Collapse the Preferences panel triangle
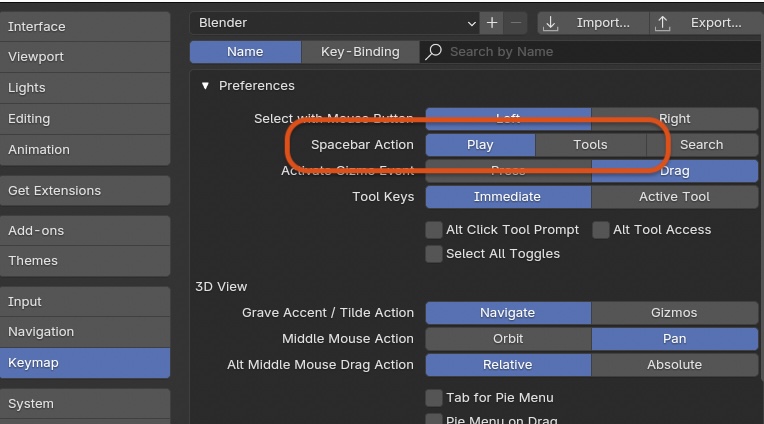The height and width of the screenshot is (424, 764). pos(205,86)
